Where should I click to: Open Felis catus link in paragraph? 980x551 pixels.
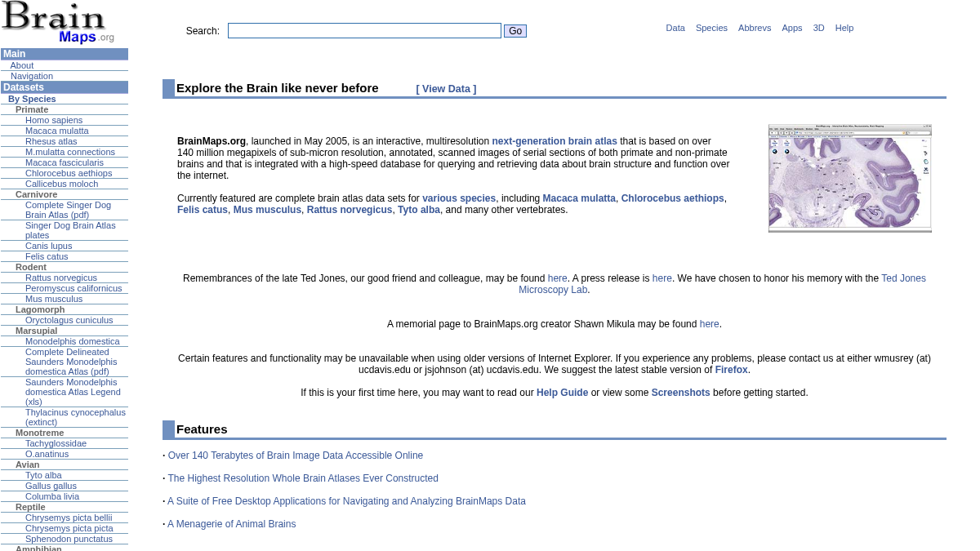tap(203, 210)
